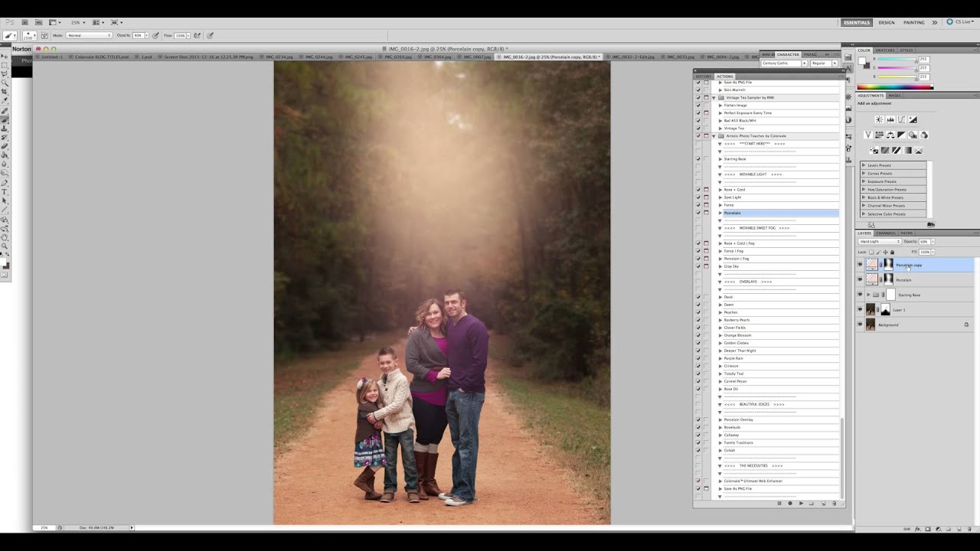
Task: Add an Exposure adjustment
Action: pyautogui.click(x=913, y=120)
